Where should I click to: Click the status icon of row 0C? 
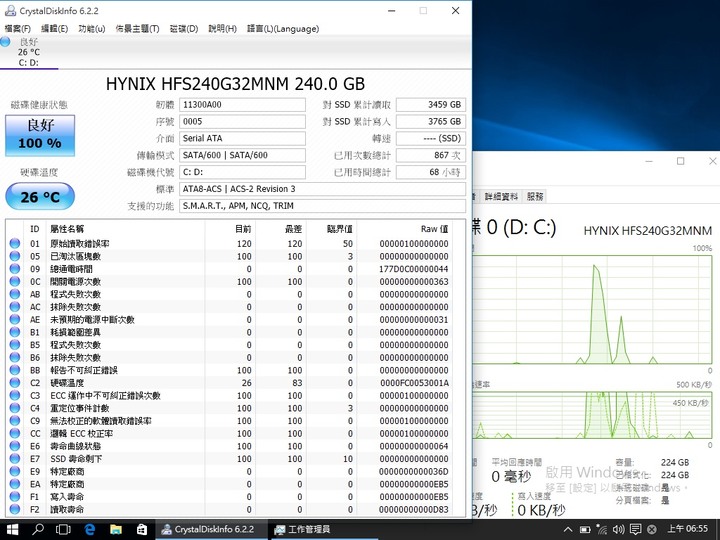click(x=15, y=281)
